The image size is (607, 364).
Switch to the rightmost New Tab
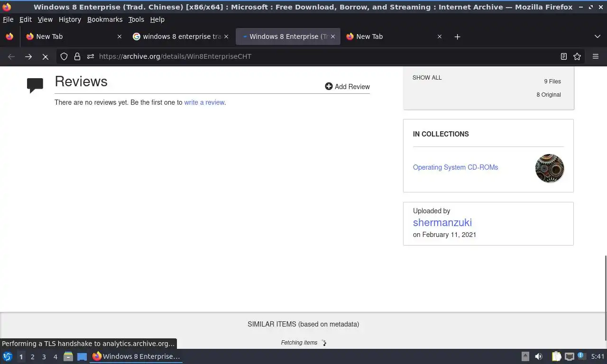click(x=394, y=36)
